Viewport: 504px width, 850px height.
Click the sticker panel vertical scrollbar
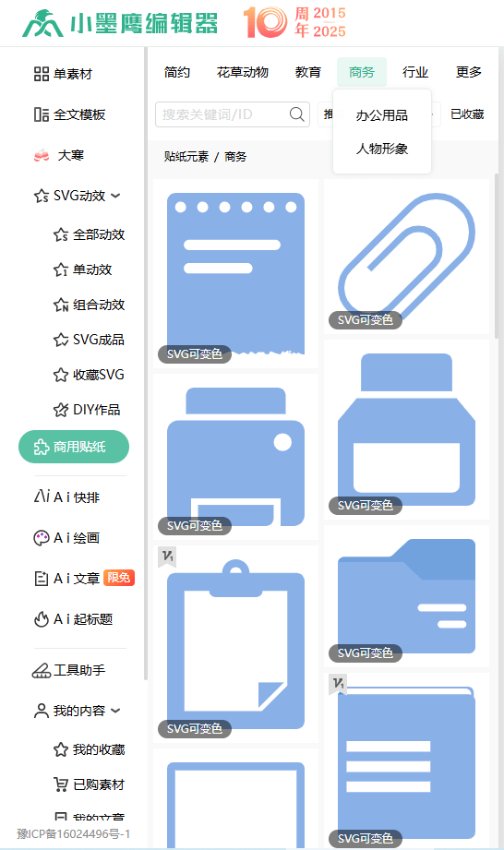point(497,256)
